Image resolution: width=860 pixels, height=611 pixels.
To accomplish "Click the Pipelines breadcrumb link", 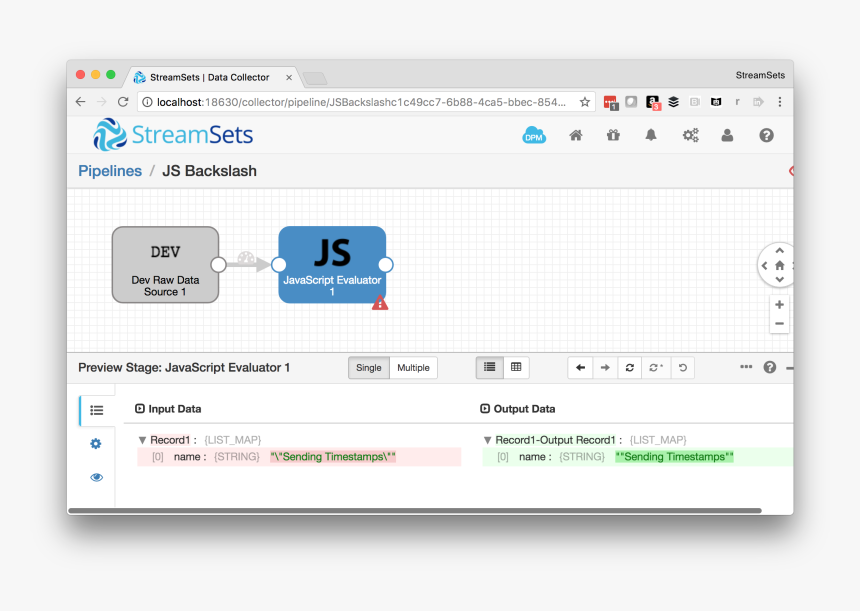I will pyautogui.click(x=110, y=171).
